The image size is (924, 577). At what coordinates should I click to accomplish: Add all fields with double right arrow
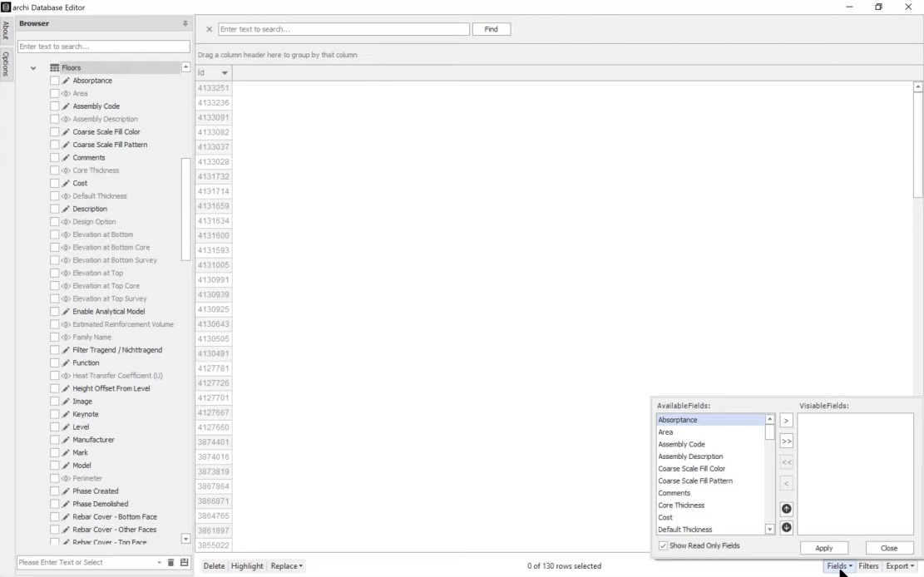tap(787, 441)
